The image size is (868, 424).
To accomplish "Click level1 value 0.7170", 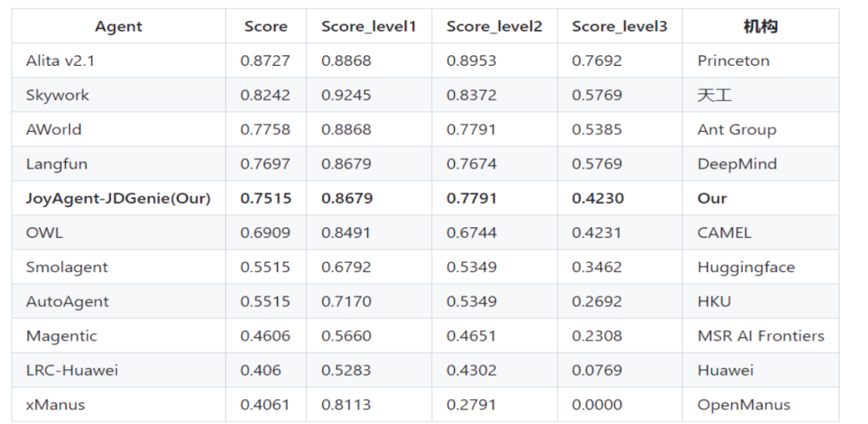I will (x=346, y=301).
